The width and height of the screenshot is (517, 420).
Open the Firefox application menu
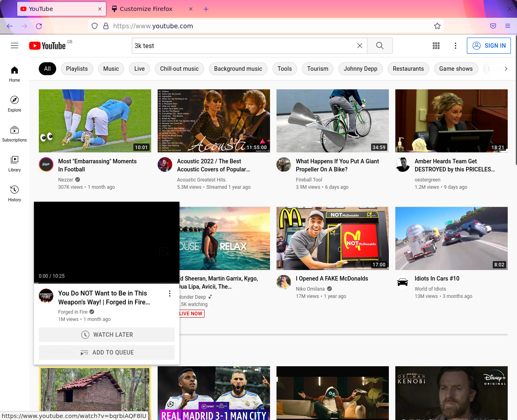508,26
